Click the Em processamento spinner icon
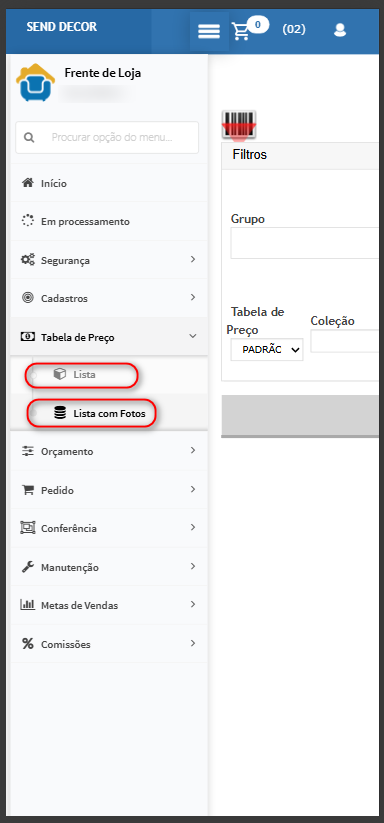Viewport: 384px width, 823px height. point(27,220)
